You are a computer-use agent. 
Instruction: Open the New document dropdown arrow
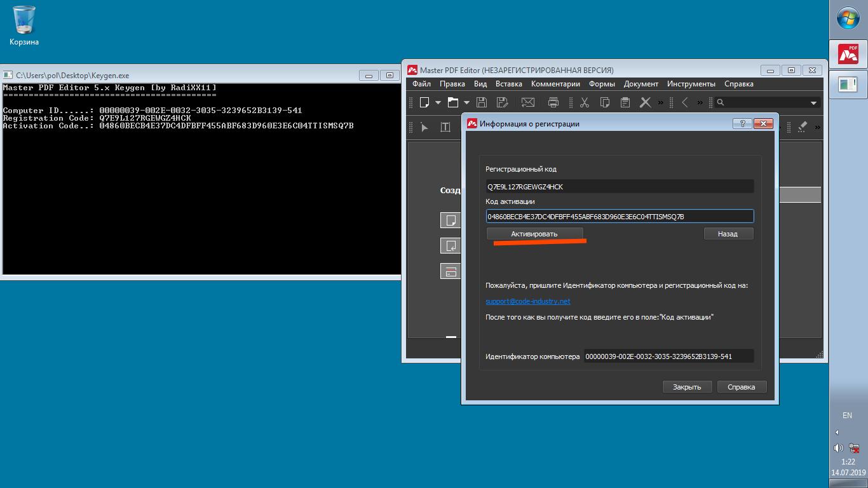coord(437,102)
